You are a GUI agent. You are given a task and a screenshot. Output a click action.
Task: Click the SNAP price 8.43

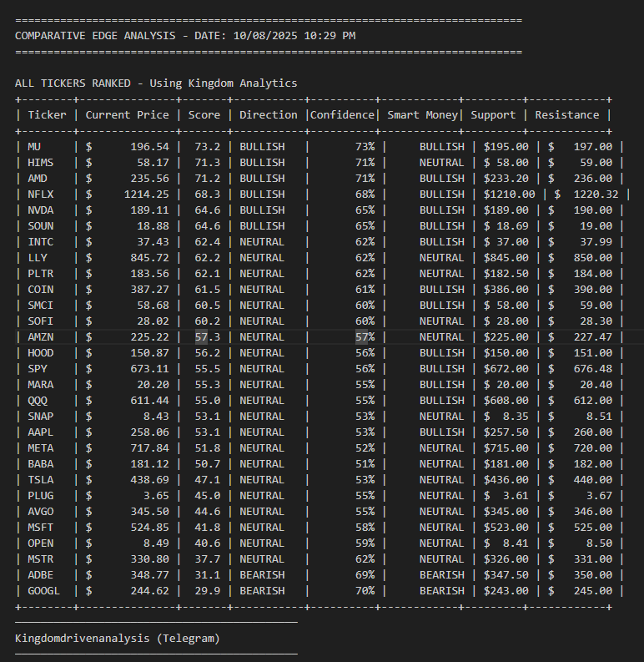[x=156, y=417]
